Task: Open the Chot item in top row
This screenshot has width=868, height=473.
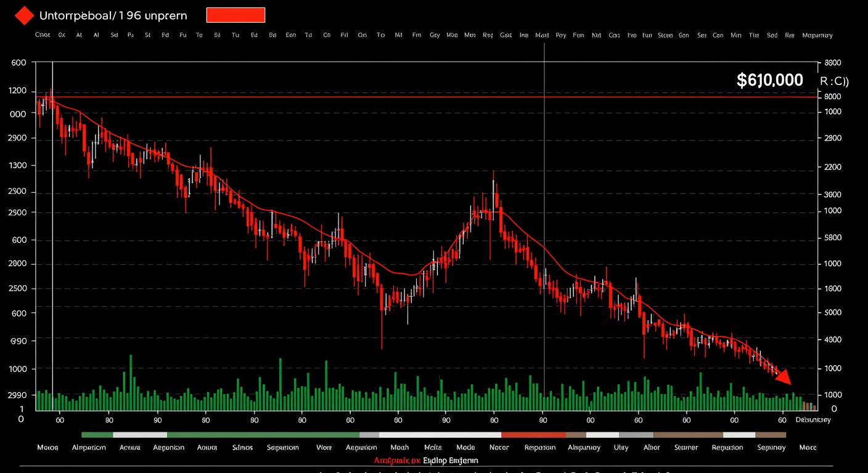Action: coord(43,36)
